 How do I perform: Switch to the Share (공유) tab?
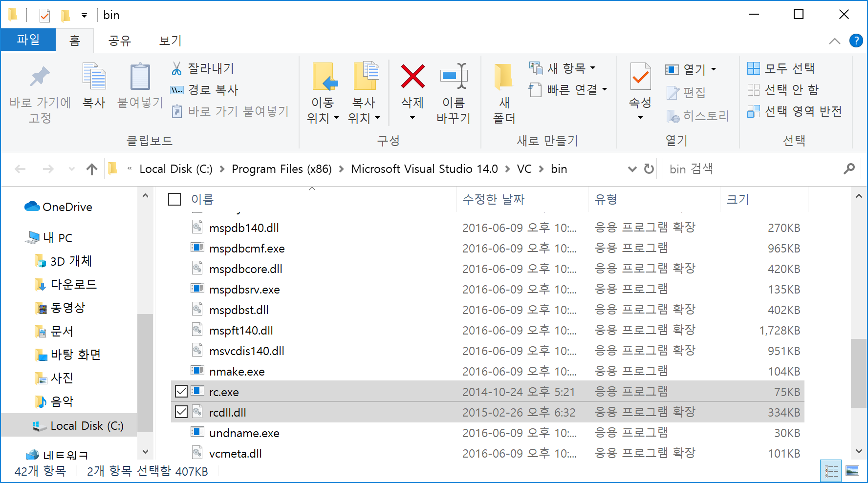[120, 41]
